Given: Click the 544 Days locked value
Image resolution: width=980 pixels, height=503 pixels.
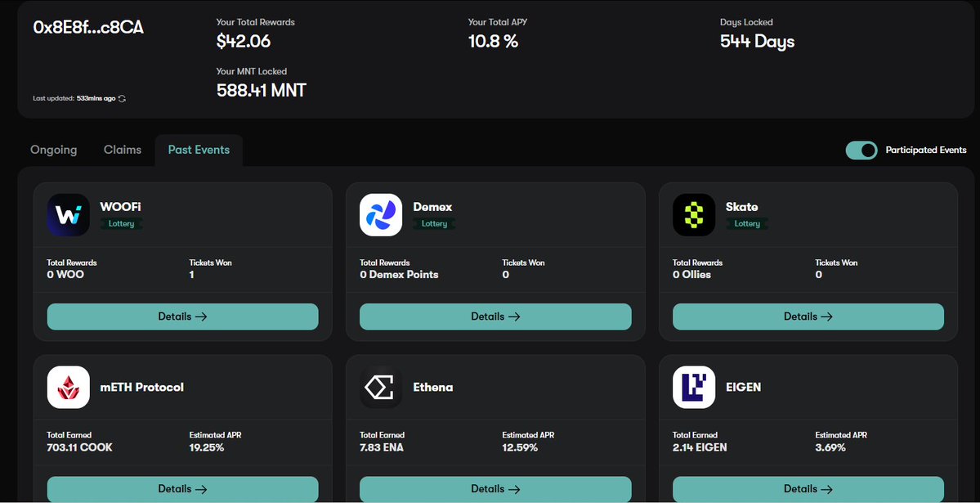Looking at the screenshot, I should [758, 41].
